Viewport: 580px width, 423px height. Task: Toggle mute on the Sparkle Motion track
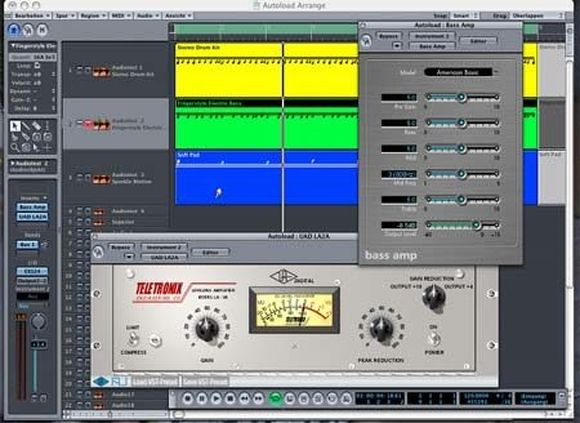pos(80,177)
